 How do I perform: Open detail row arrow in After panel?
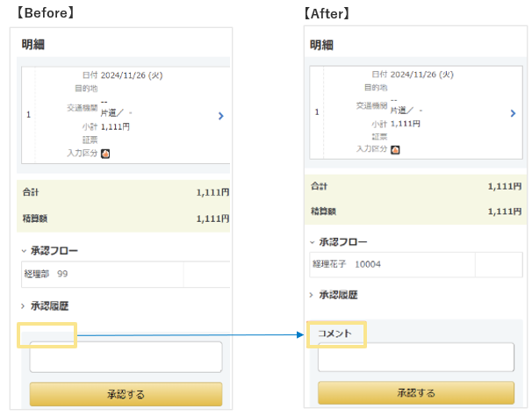pyautogui.click(x=512, y=113)
